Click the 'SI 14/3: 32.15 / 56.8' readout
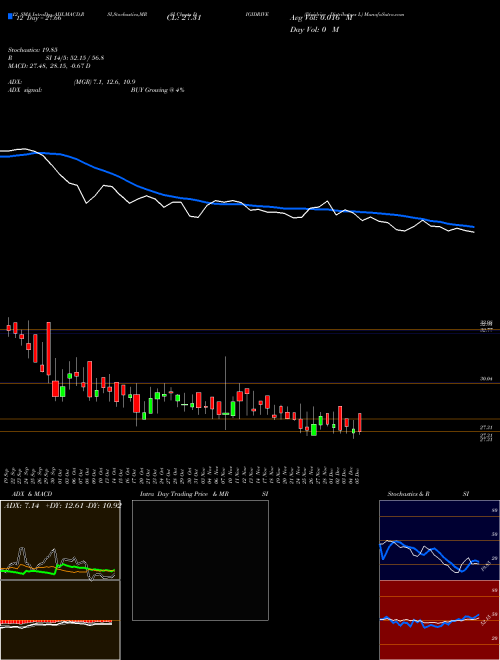Screen dimensions: 500x660 click(x=75, y=58)
